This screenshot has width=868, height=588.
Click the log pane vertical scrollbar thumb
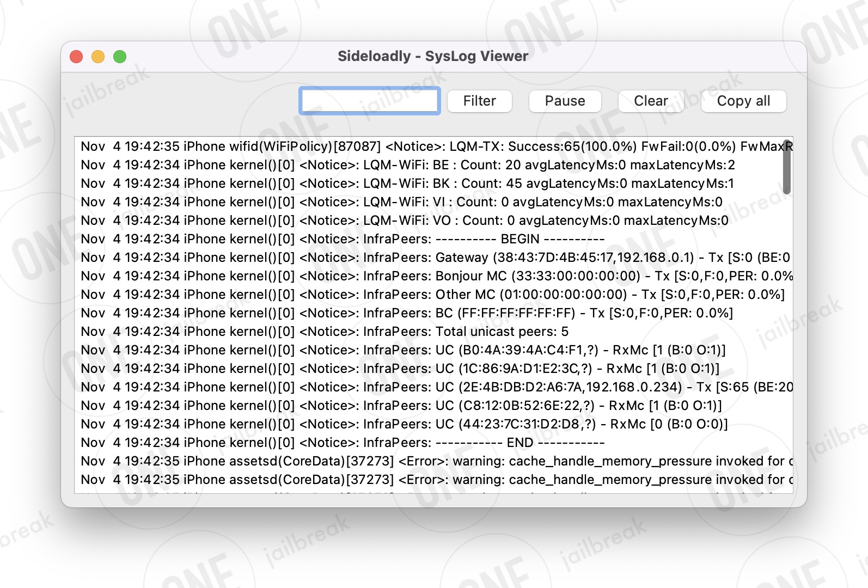(786, 167)
